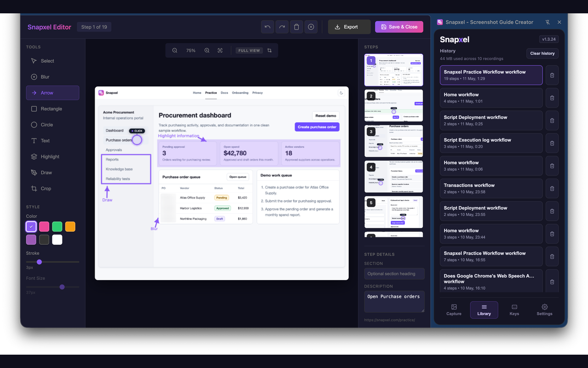Click the circled X icon beside Export
The height and width of the screenshot is (368, 588).
point(311,27)
